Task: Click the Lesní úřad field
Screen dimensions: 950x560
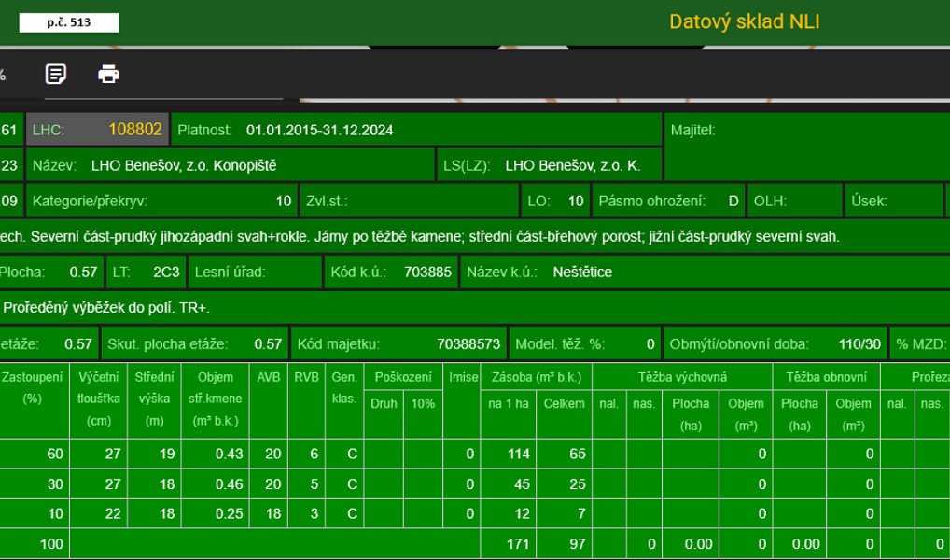Action: coord(255,273)
